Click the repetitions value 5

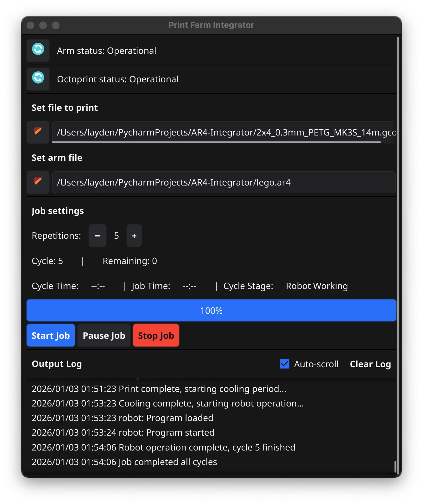point(117,236)
